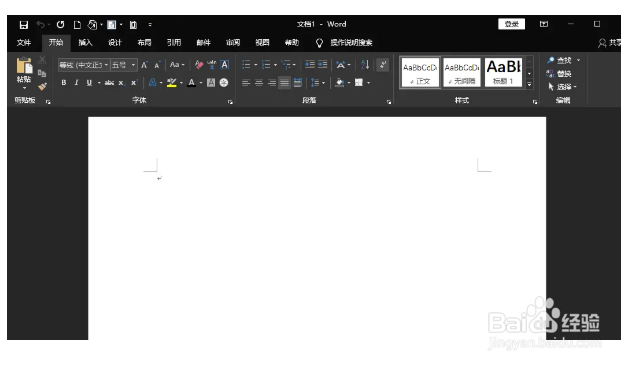Toggle strikethrough abc formatting
The width and height of the screenshot is (637, 365).
click(109, 83)
